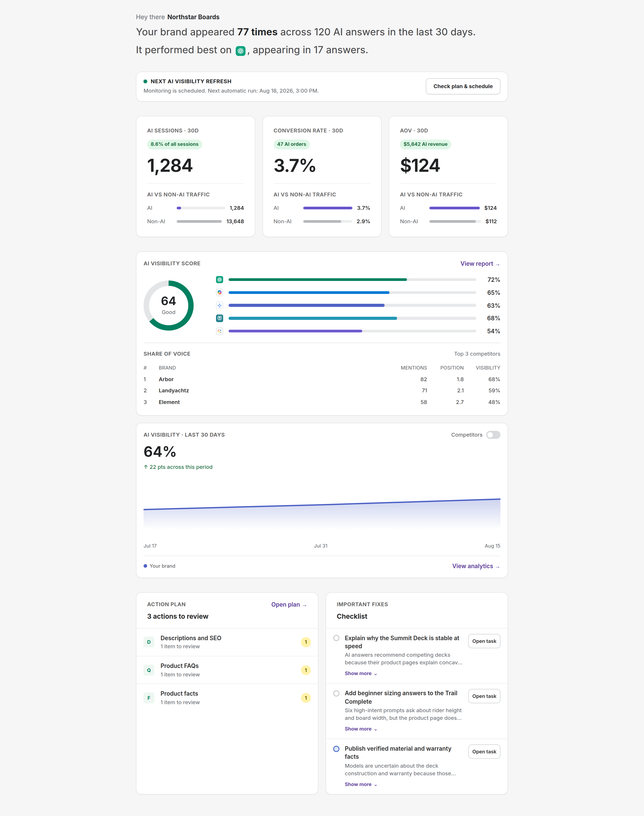Viewport: 644px width, 816px height.
Task: Click the 8.6% of all sessions badge
Action: [175, 144]
